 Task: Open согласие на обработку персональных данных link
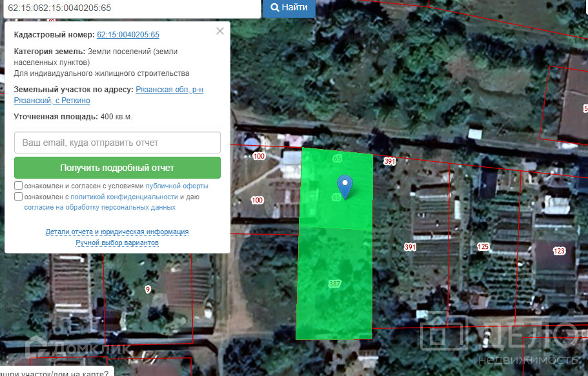(100, 207)
